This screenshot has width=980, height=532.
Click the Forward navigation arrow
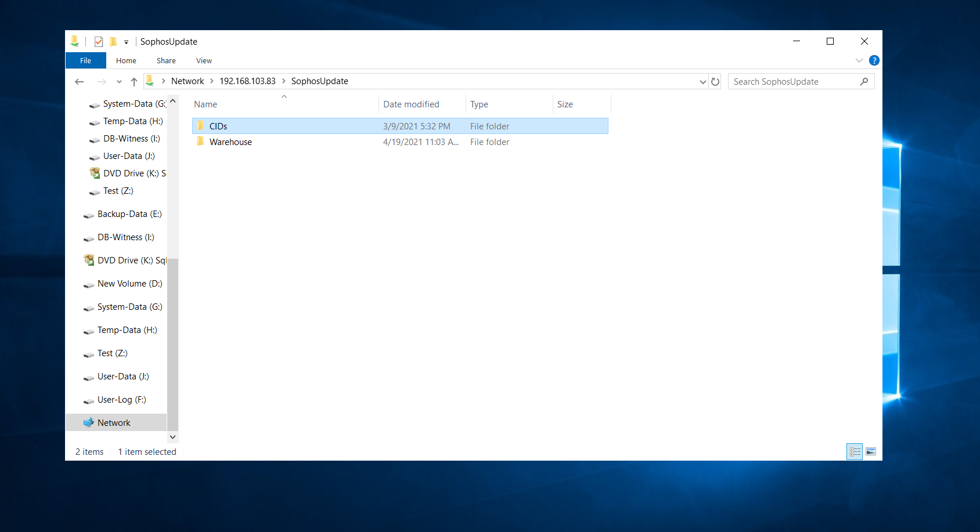tap(102, 82)
